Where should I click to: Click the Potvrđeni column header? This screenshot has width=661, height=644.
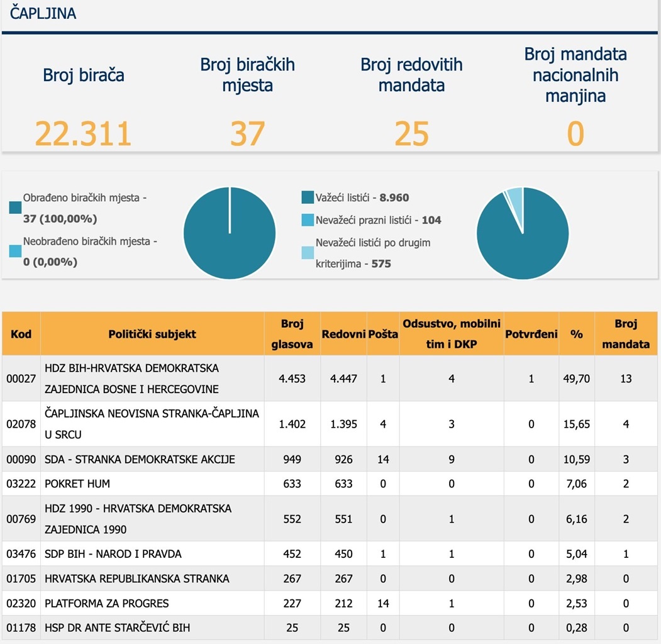(x=531, y=334)
